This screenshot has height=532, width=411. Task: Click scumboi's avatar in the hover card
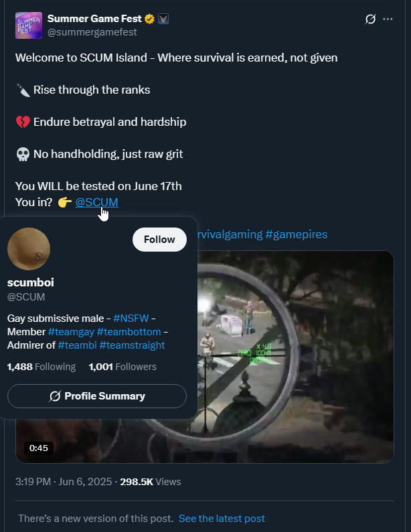[29, 249]
